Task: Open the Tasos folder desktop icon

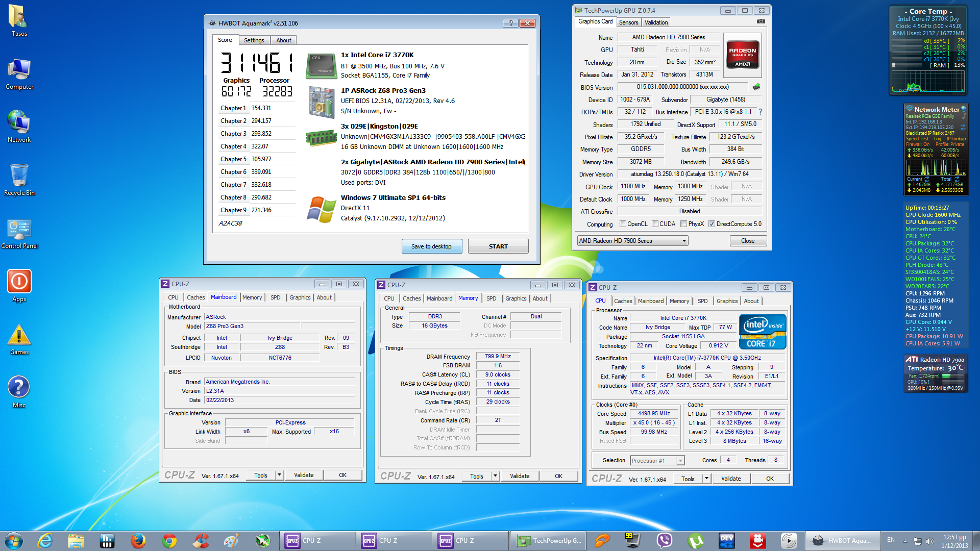Action: 19,20
